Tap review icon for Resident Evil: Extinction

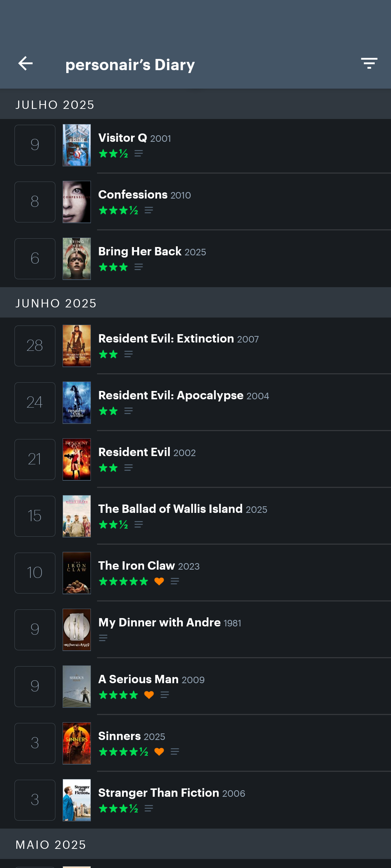129,354
